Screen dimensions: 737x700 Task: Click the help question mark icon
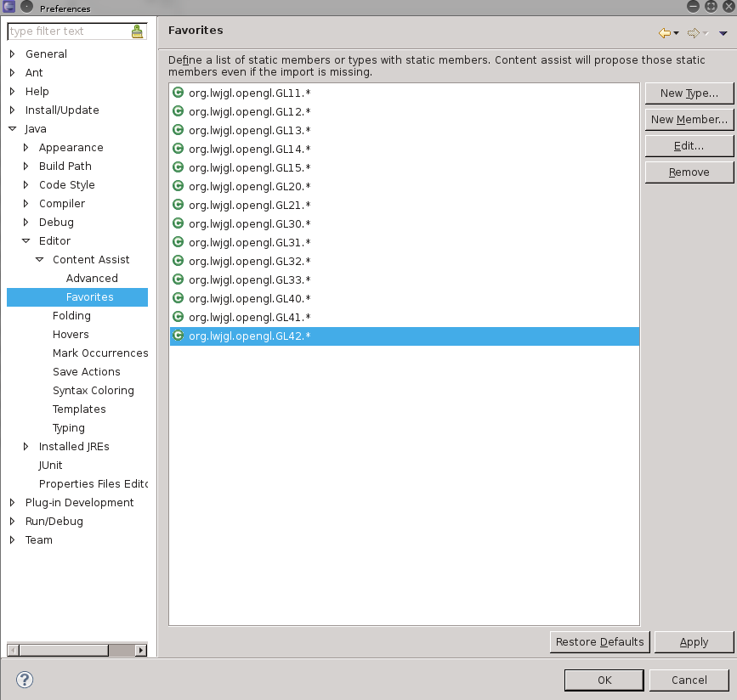click(25, 680)
